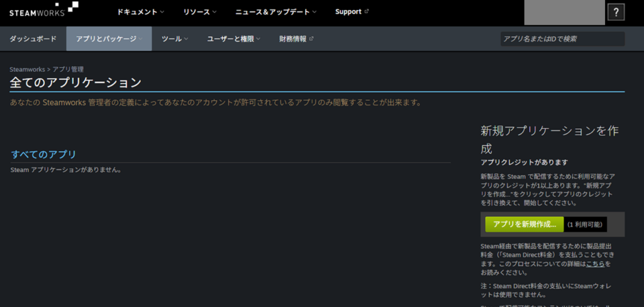Click the 1 利用可能 credit badge
This screenshot has width=644, height=307.
point(585,225)
